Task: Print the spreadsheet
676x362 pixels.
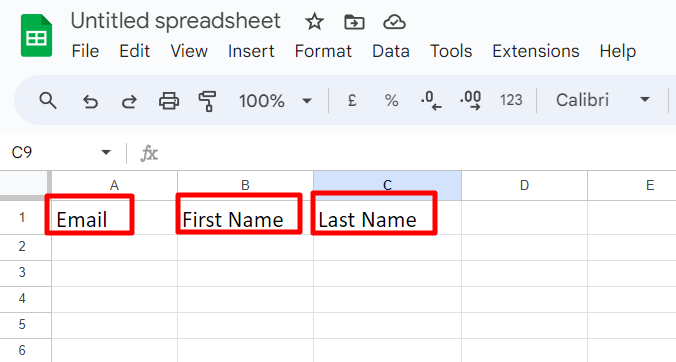Action: [169, 101]
